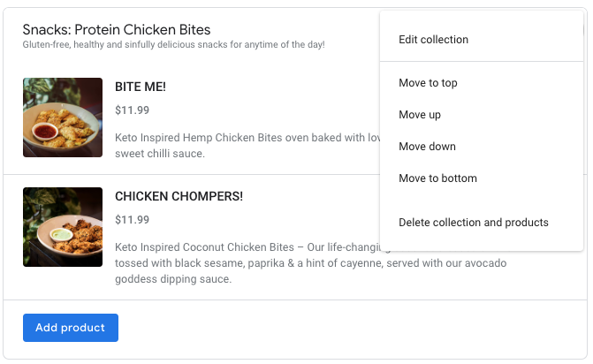Select Edit collection from the menu
This screenshot has height=364, width=593.
pyautogui.click(x=433, y=40)
